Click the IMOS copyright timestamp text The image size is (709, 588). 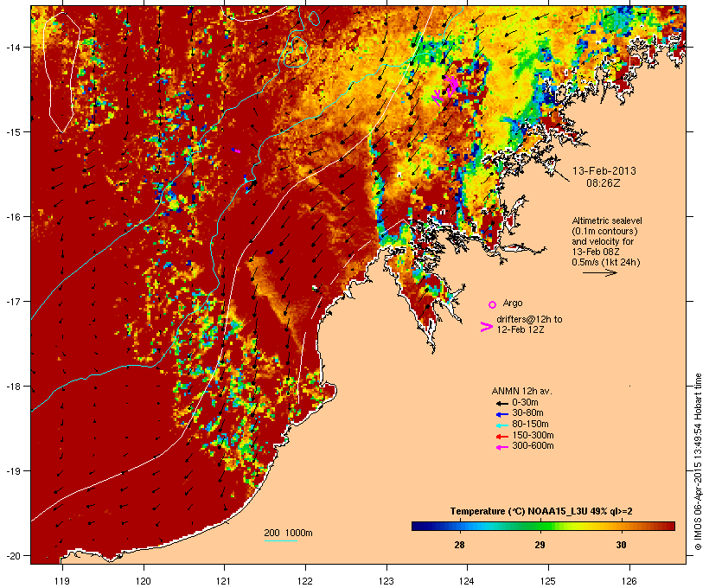(x=698, y=462)
